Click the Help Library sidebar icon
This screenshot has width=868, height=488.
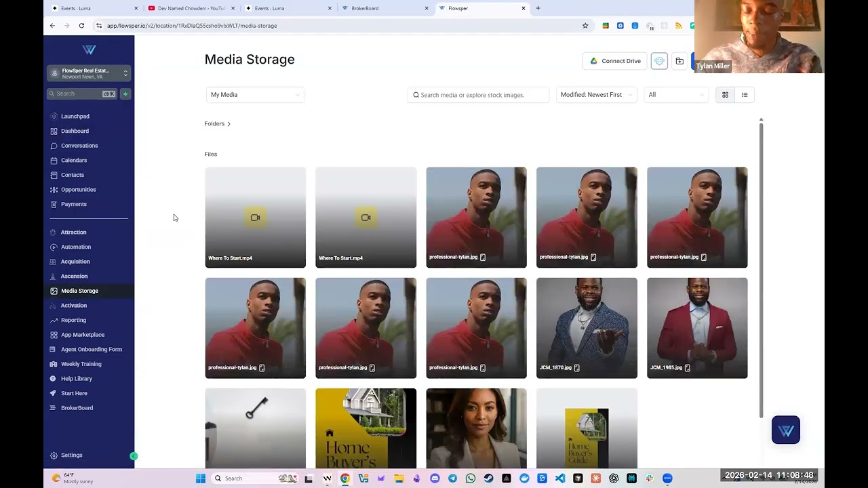click(54, 379)
